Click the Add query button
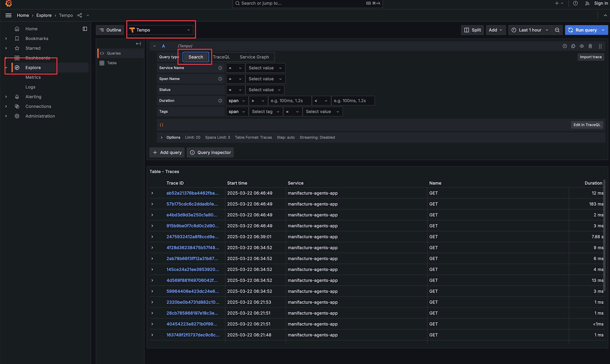 click(x=167, y=152)
